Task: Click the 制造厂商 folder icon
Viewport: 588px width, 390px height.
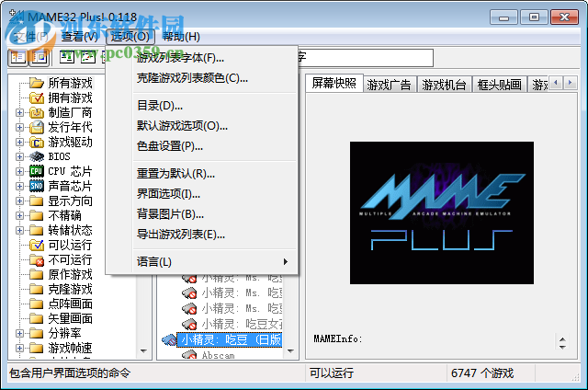Action: tap(37, 112)
